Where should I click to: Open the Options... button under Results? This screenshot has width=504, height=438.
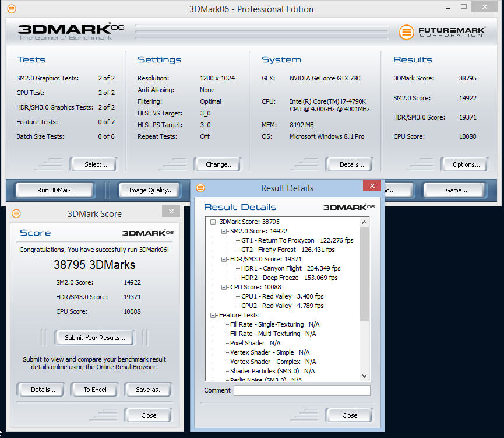point(466,164)
